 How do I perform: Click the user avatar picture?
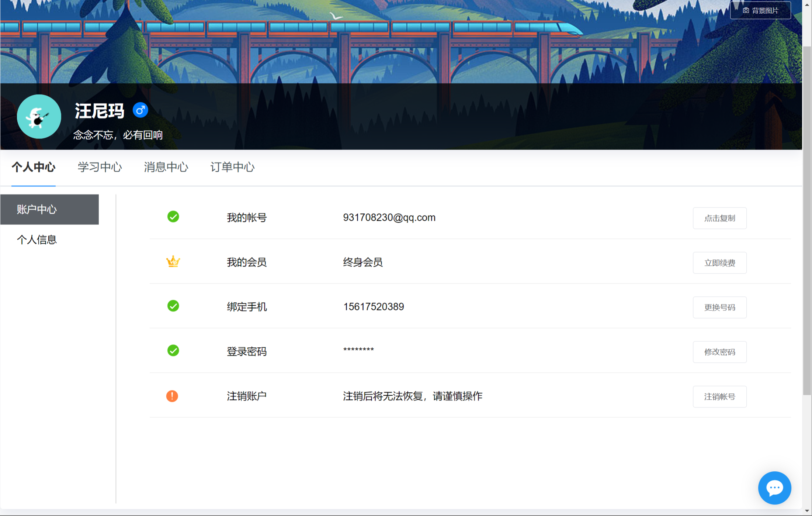coord(39,117)
